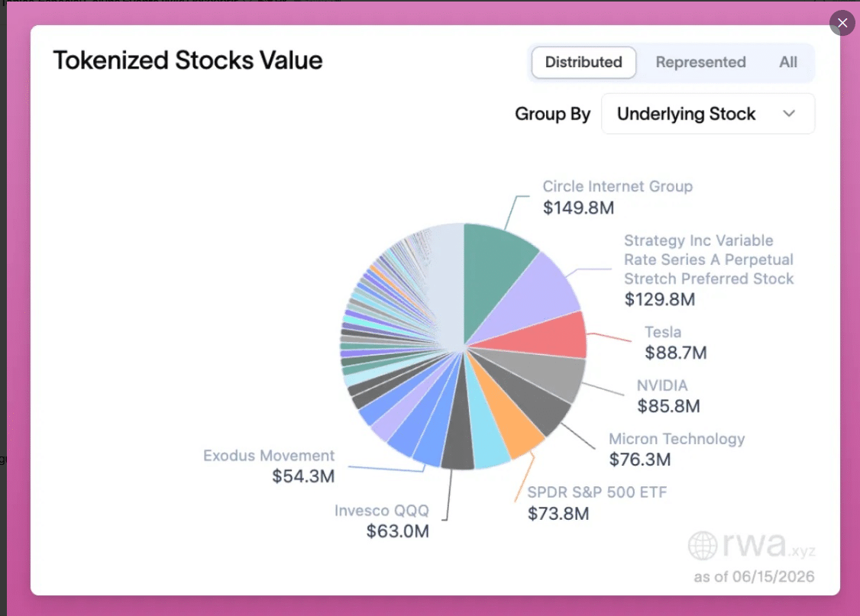Click the NVIDIA label

pos(662,385)
